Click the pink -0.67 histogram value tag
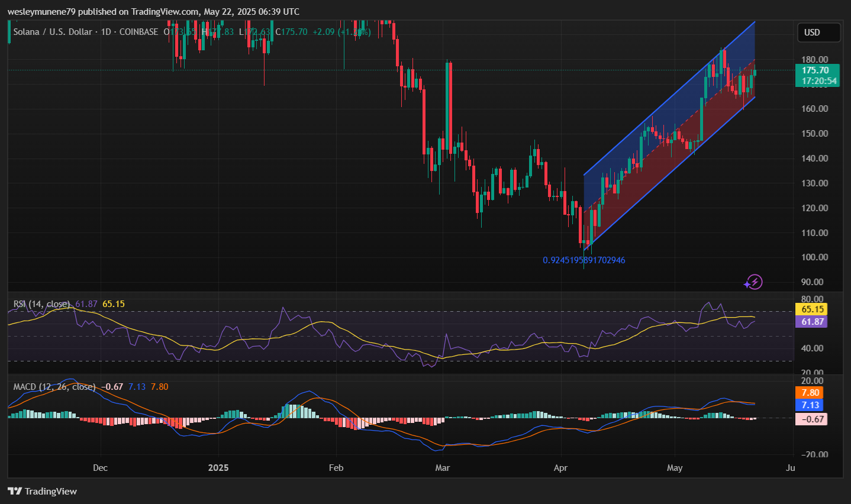This screenshot has height=504, width=851. (812, 419)
